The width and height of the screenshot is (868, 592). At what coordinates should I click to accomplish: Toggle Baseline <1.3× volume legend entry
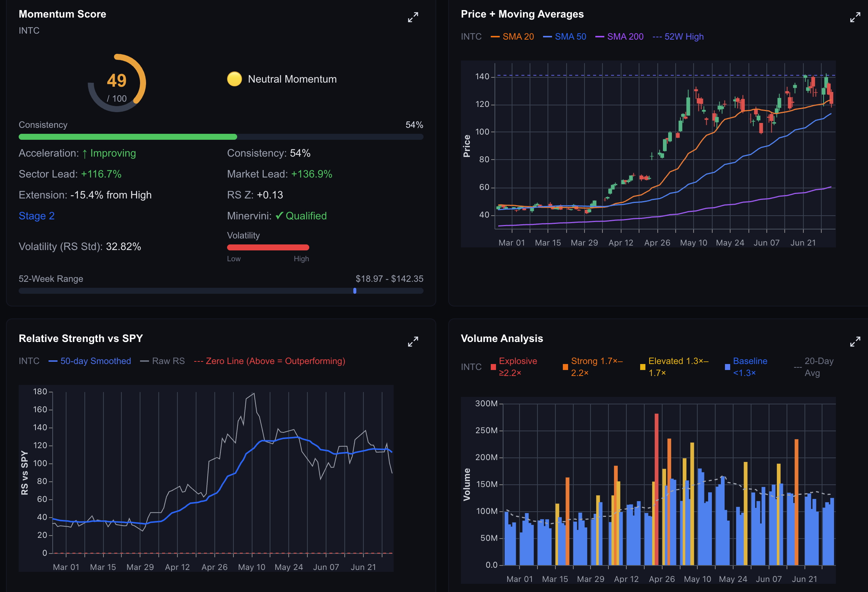(746, 367)
